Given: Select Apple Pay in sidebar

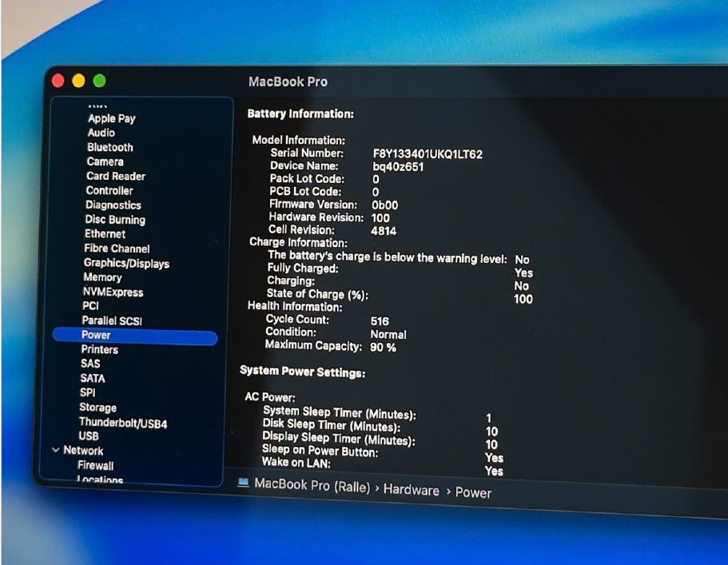Looking at the screenshot, I should click(111, 118).
